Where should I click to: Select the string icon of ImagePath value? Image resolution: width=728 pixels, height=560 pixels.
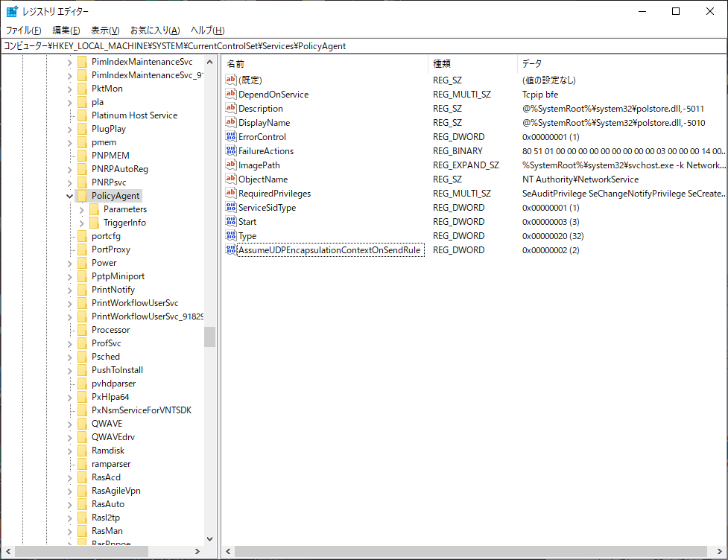pos(231,165)
